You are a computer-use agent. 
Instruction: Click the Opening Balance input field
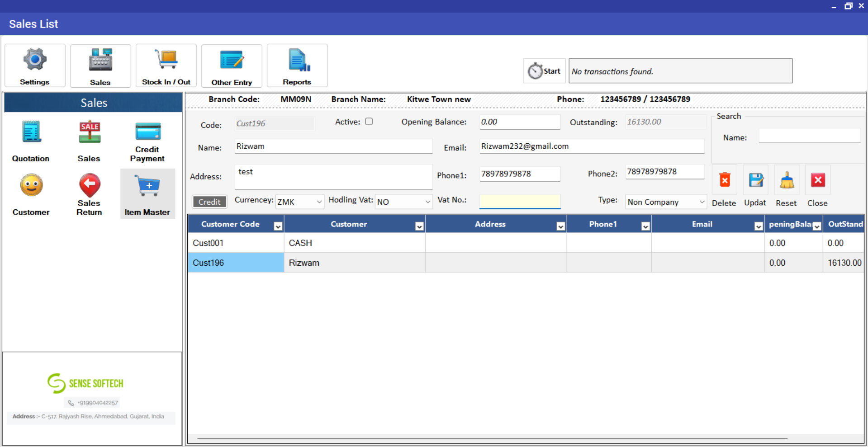(x=520, y=122)
